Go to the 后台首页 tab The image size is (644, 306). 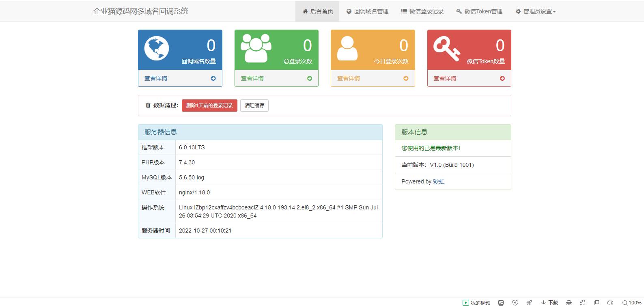pos(317,11)
